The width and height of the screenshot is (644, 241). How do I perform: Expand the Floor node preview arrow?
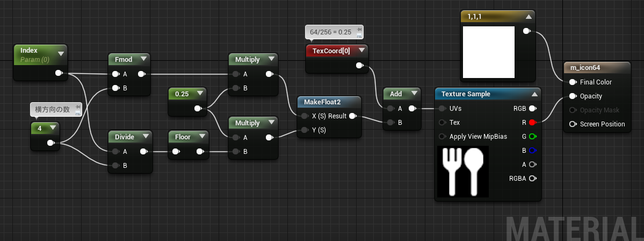pos(202,137)
